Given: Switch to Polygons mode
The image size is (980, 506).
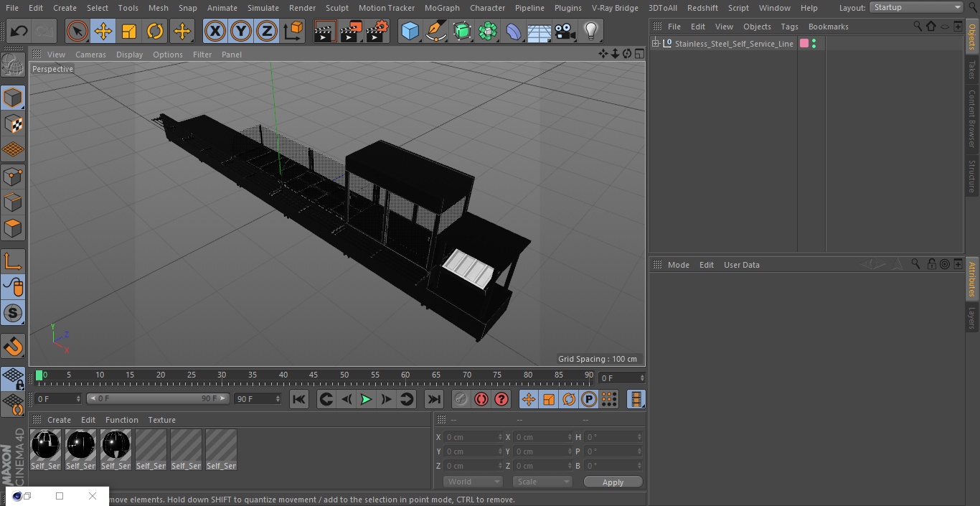Looking at the screenshot, I should (x=13, y=228).
